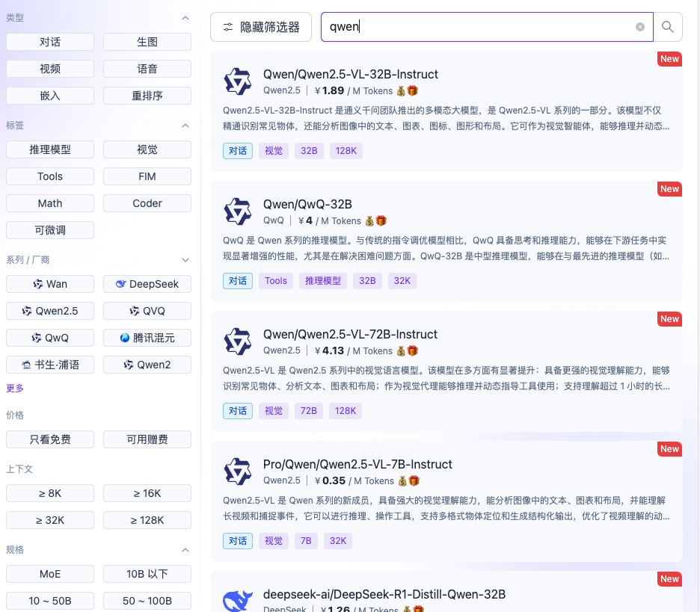Select the Coder tag filter
The width and height of the screenshot is (700, 612).
click(x=147, y=203)
